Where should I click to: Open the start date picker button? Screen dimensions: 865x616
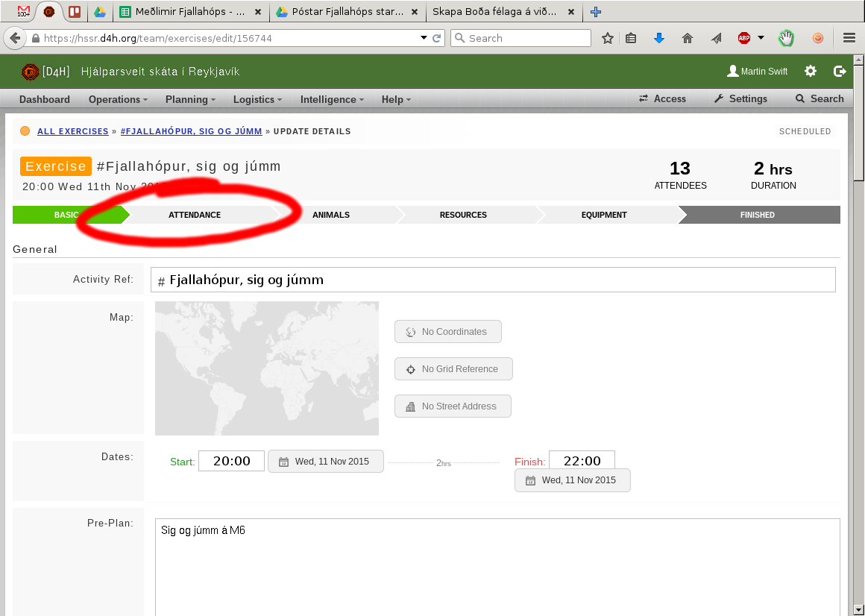pos(325,462)
